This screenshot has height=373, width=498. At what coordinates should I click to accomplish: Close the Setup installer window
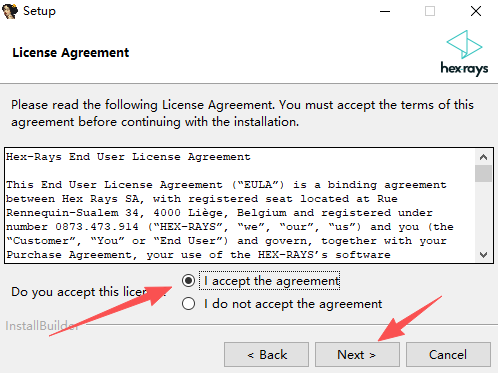click(x=476, y=11)
